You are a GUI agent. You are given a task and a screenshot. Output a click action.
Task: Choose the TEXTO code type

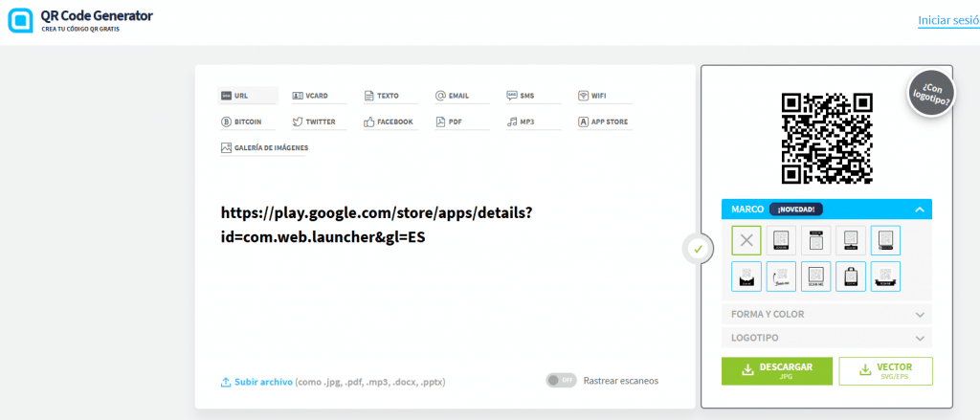pos(391,96)
